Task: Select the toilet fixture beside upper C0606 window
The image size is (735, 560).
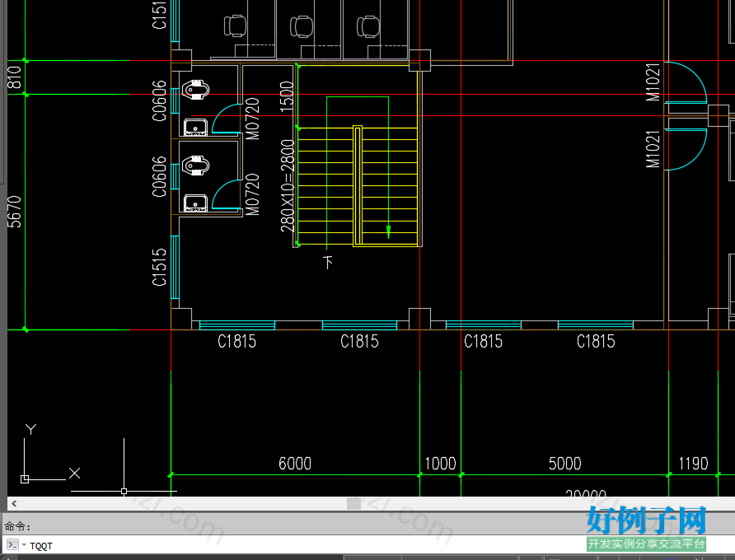Action: tap(195, 89)
